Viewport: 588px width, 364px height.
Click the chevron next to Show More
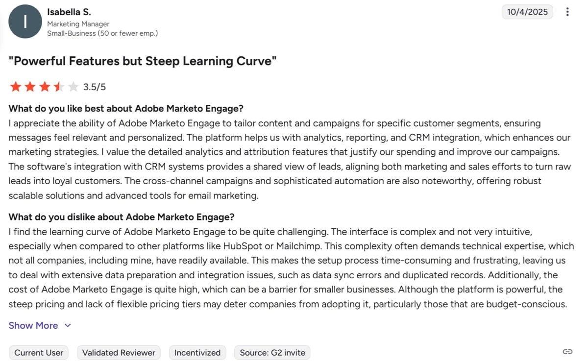click(67, 325)
